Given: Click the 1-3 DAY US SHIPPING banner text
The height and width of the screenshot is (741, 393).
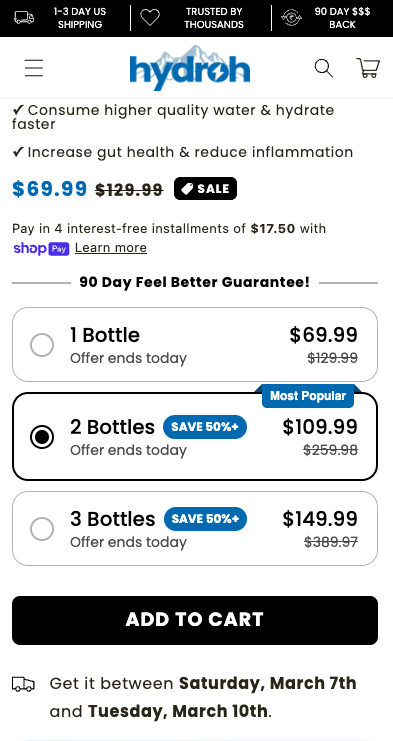Looking at the screenshot, I should 80,18.
